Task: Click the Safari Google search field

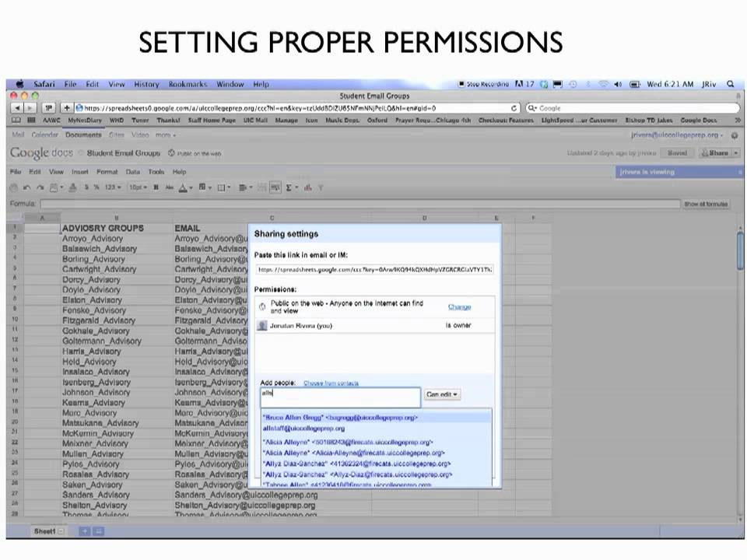Action: [632, 108]
